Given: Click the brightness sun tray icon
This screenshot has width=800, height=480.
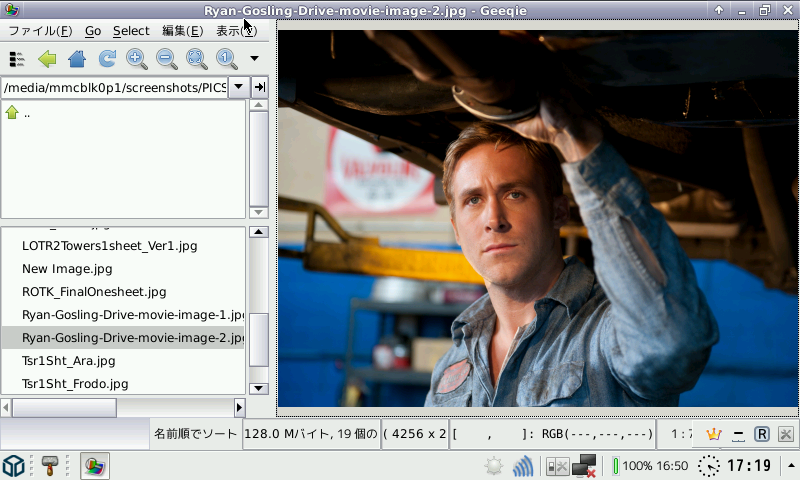Looking at the screenshot, I should (x=494, y=466).
